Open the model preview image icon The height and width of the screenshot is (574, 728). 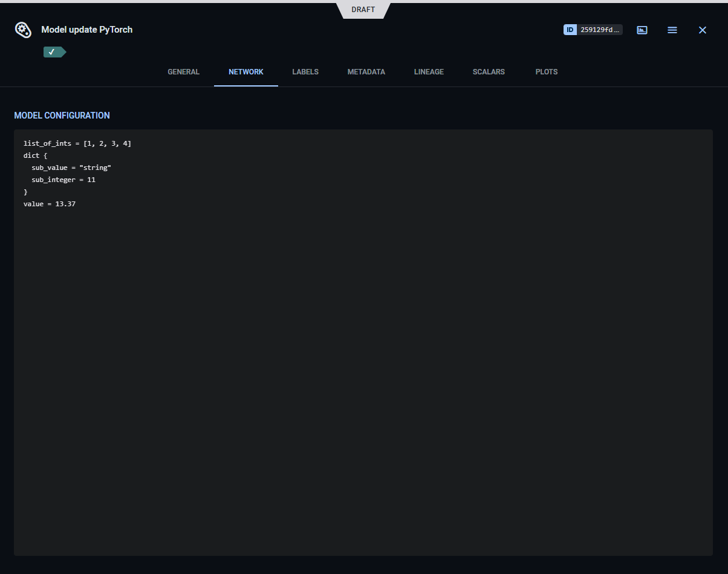pos(642,30)
